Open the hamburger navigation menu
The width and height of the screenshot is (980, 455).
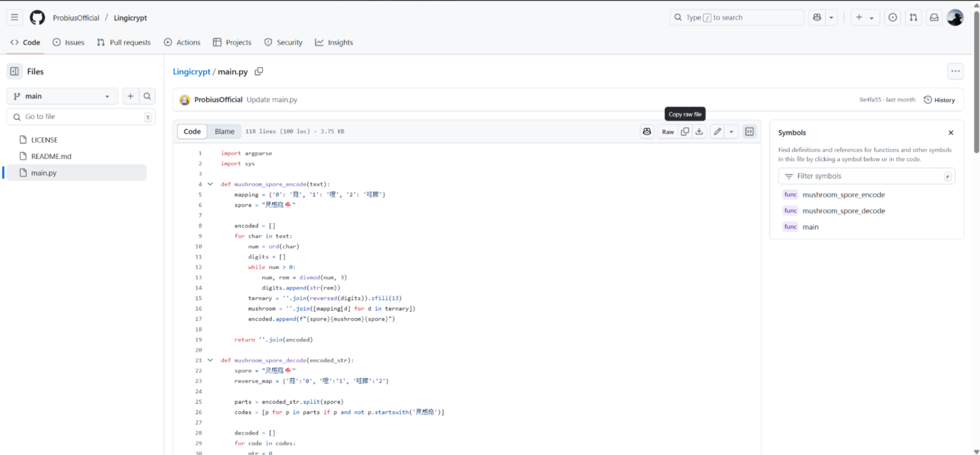14,17
